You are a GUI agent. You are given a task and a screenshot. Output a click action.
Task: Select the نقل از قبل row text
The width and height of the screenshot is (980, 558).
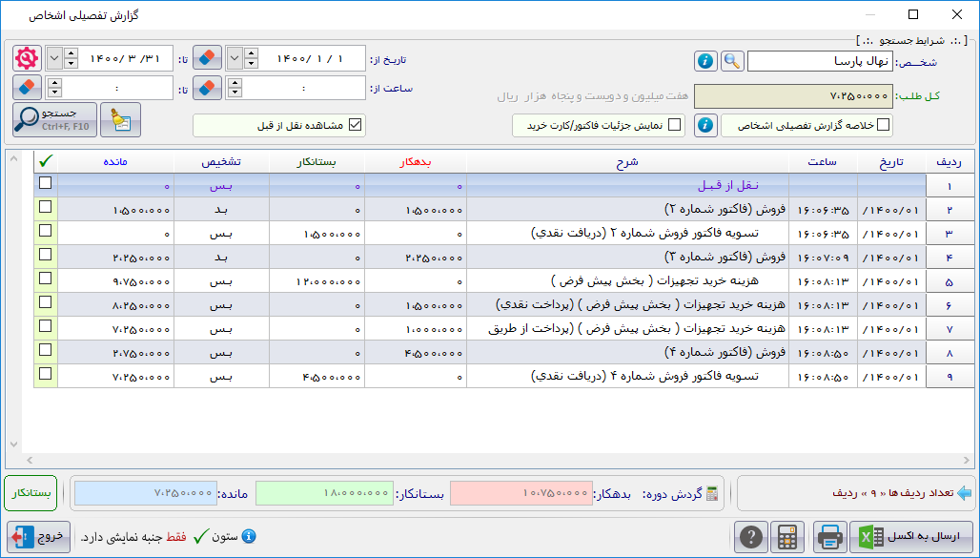pyautogui.click(x=727, y=186)
